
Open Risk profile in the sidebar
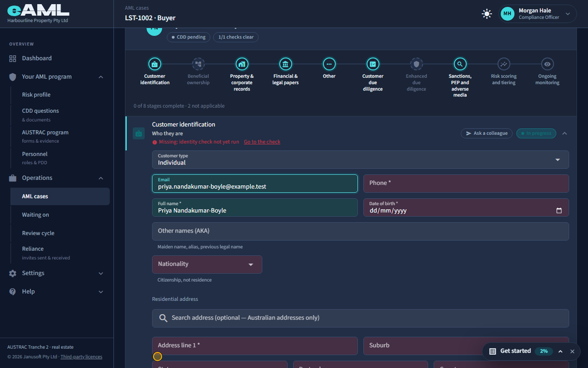point(60,95)
